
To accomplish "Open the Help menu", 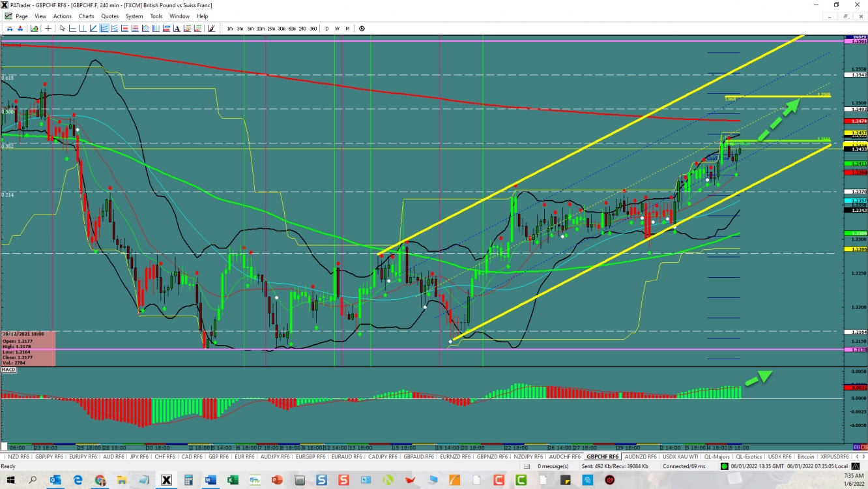I will pyautogui.click(x=203, y=16).
